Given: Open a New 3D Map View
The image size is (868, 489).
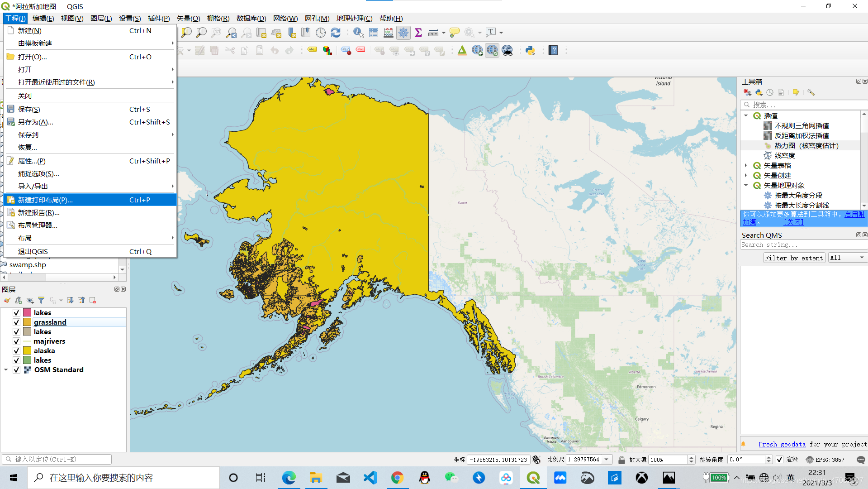Looking at the screenshot, I should [x=276, y=32].
